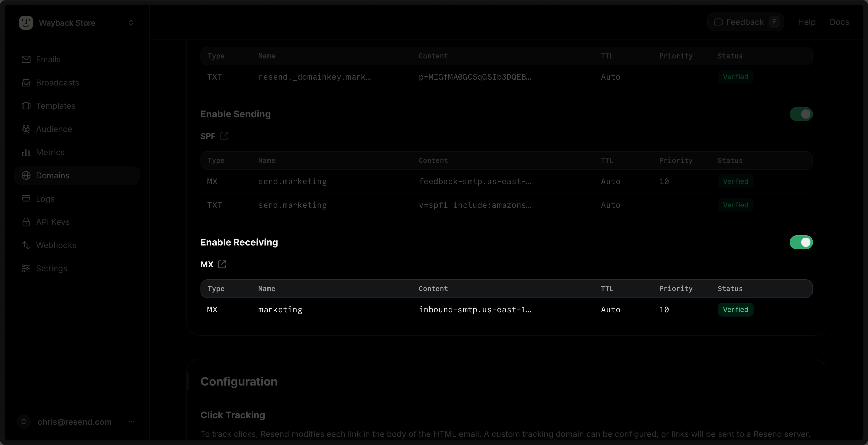The height and width of the screenshot is (445, 868).
Task: Click the Emails envelope icon in sidebar
Action: point(26,59)
